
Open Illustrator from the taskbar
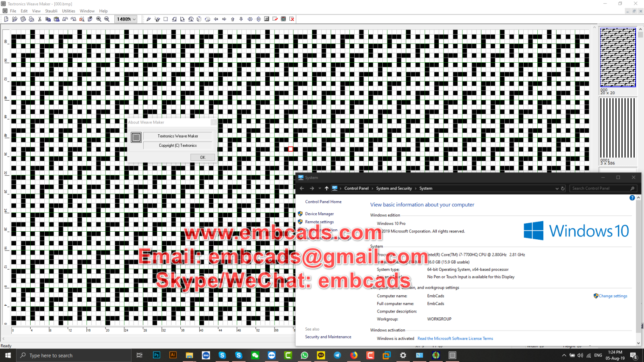[x=173, y=355]
